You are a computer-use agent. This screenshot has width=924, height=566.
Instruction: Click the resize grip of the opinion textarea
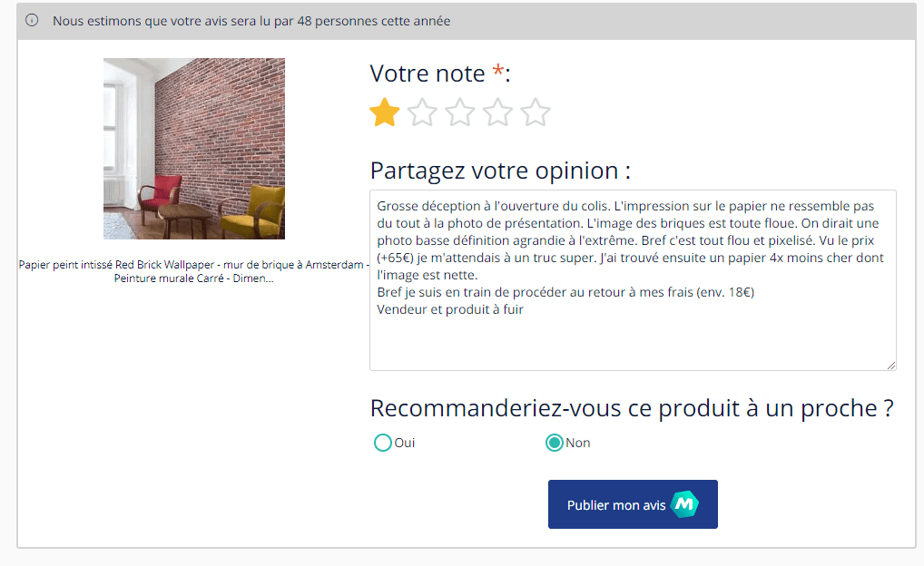click(x=890, y=364)
